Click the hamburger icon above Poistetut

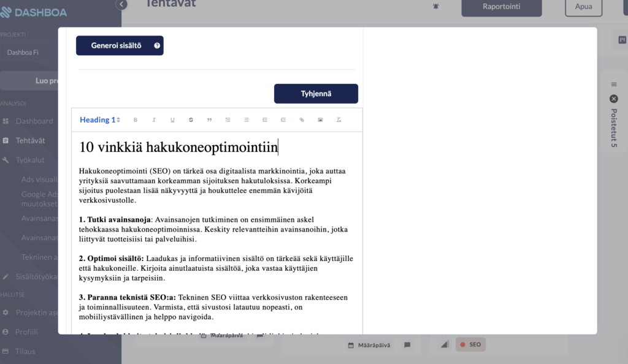pyautogui.click(x=614, y=85)
